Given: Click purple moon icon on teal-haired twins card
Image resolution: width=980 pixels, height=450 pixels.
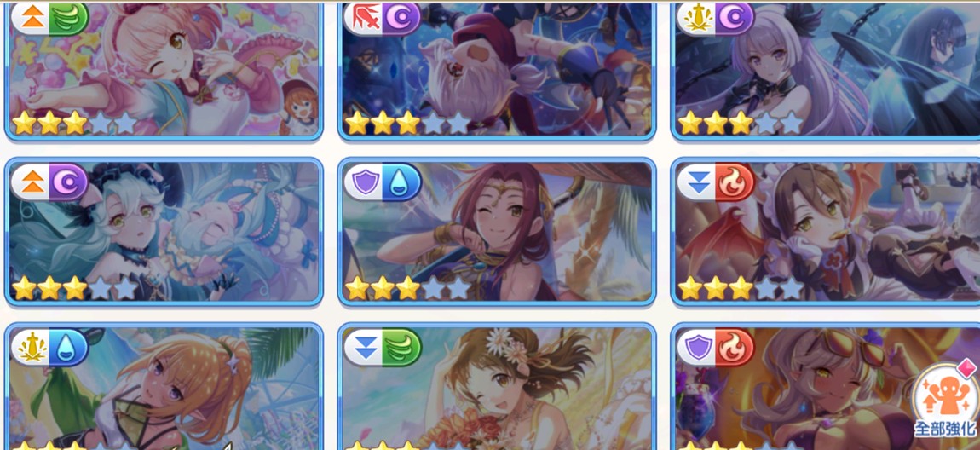Looking at the screenshot, I should [x=67, y=182].
